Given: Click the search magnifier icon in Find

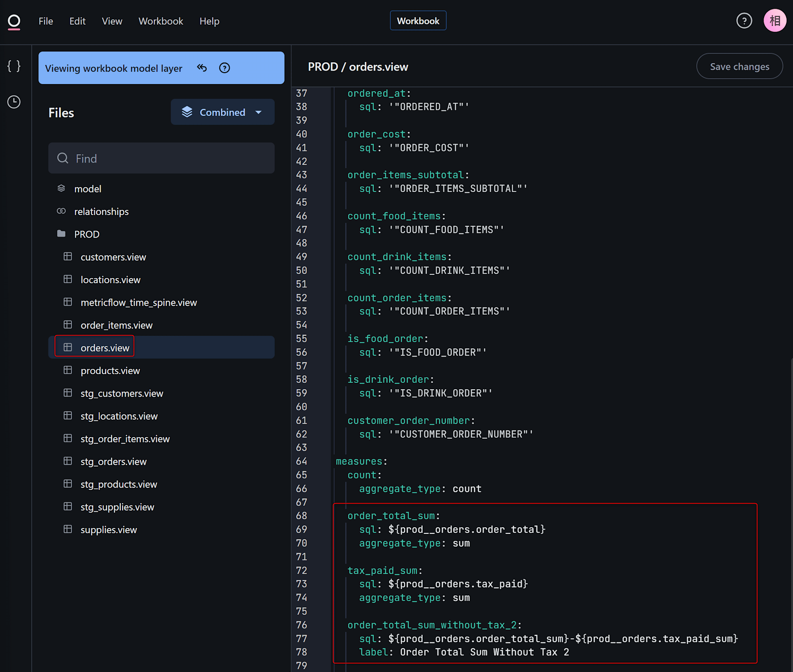Looking at the screenshot, I should 63,158.
